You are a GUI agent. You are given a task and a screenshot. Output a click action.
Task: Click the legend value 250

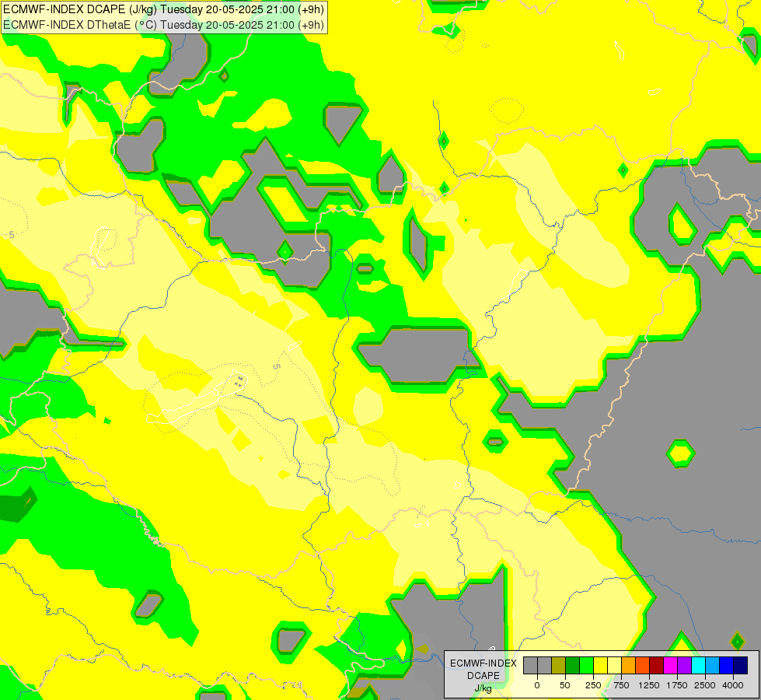click(x=593, y=685)
